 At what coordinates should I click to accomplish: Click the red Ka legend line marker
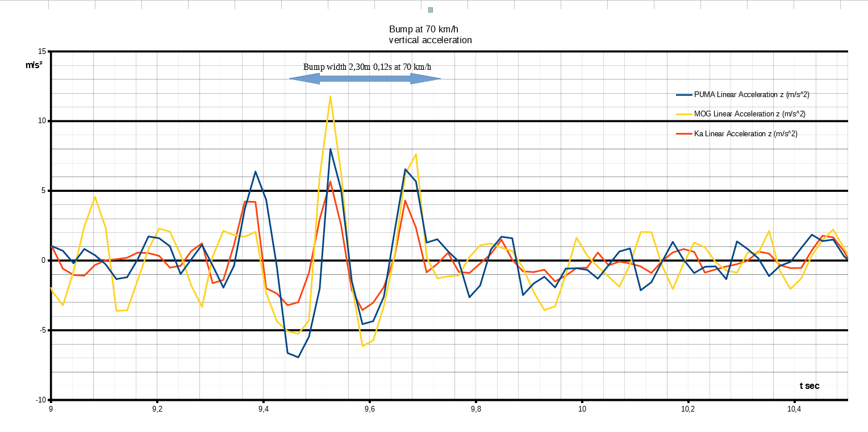683,134
